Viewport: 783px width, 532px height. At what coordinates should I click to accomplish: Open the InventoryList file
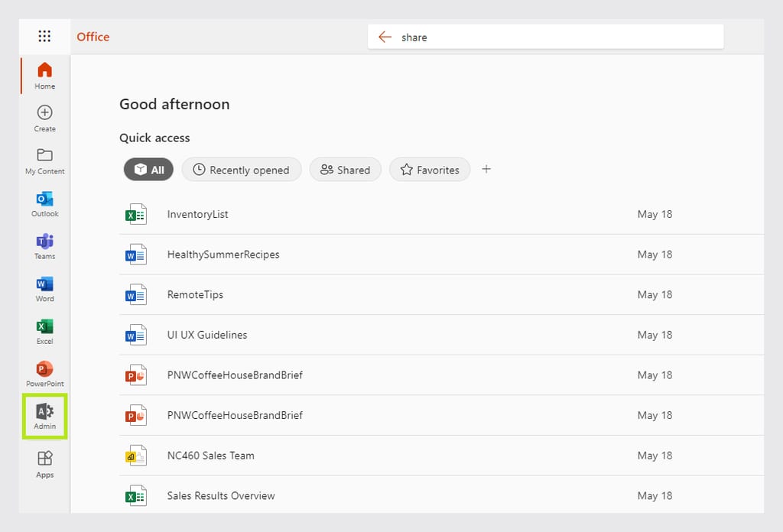(198, 215)
